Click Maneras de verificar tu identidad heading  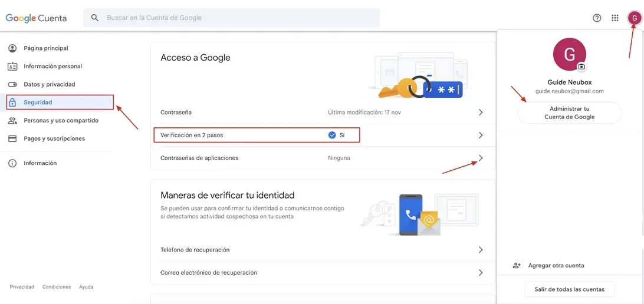(228, 195)
